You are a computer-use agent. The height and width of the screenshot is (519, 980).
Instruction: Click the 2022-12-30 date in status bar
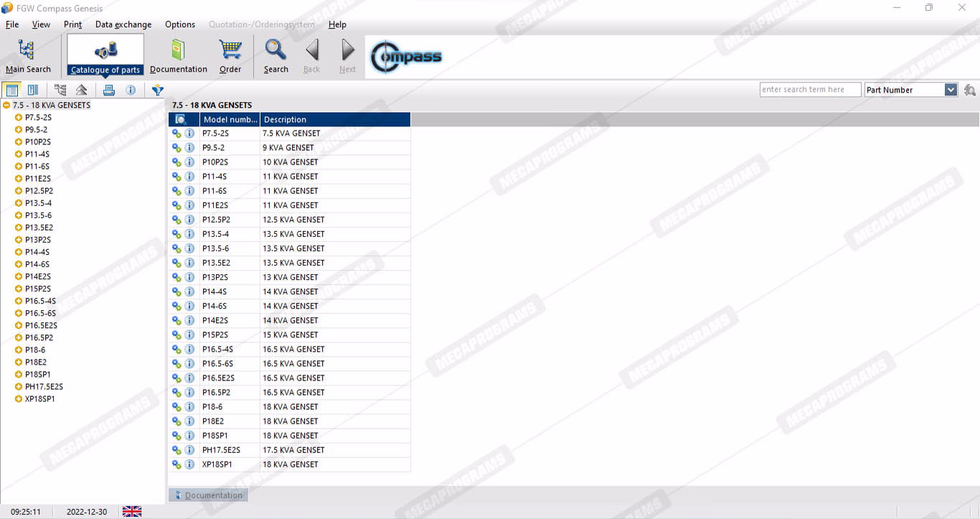coord(87,512)
